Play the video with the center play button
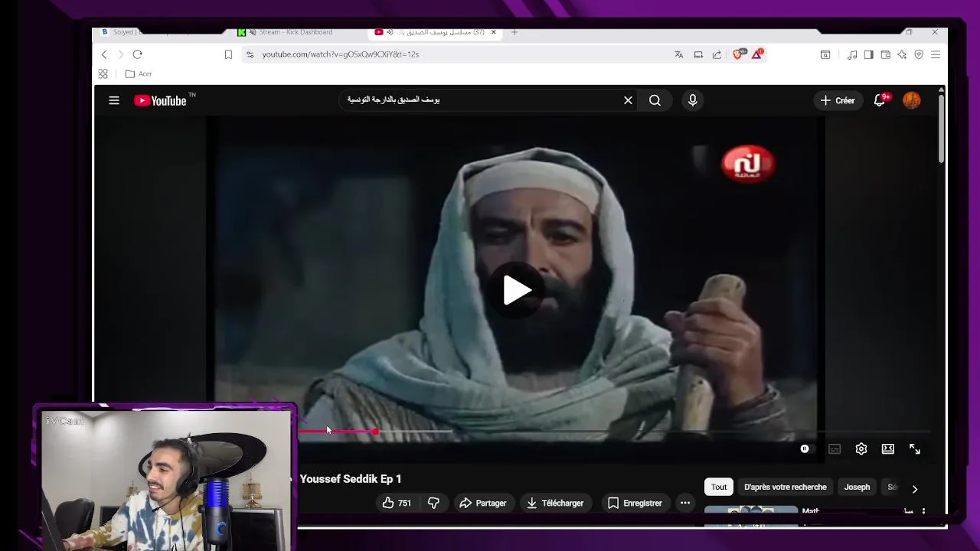980x551 pixels. [x=517, y=291]
